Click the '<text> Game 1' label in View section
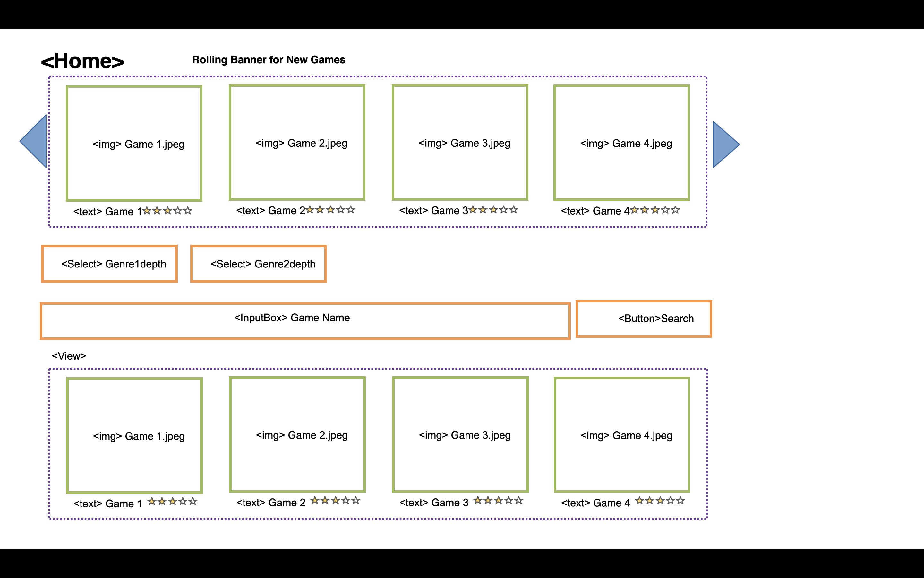Viewport: 924px width, 578px height. click(x=108, y=504)
